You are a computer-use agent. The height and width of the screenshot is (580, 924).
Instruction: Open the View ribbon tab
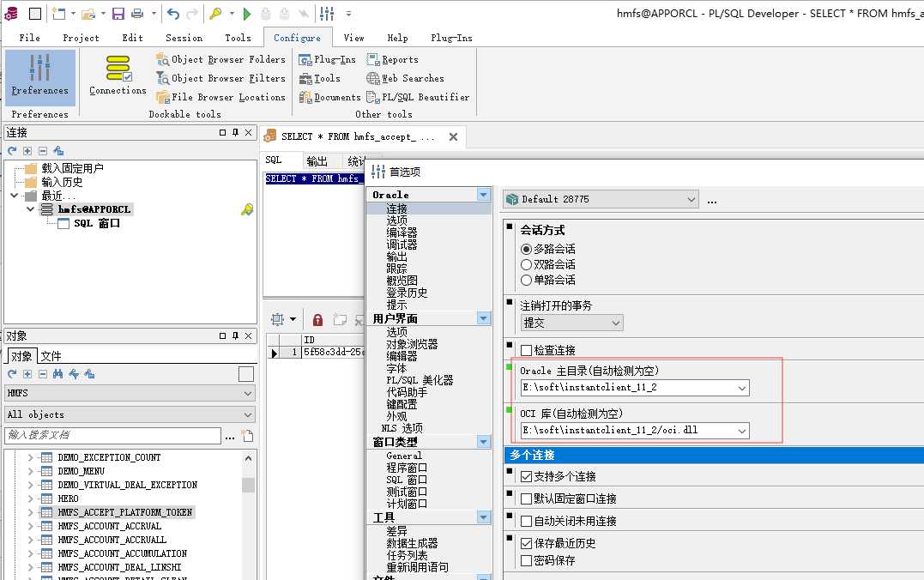pyautogui.click(x=353, y=38)
